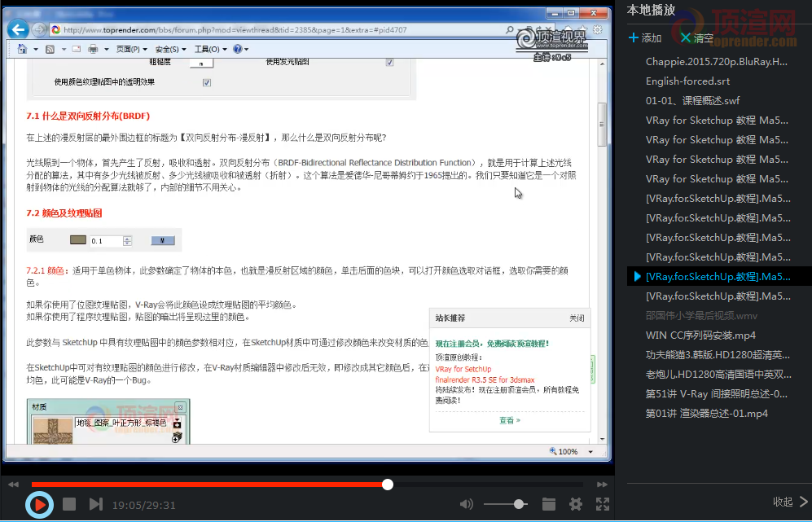Expand the home button dropdown arrow
Viewport: 812px width, 522px height.
coord(36,49)
